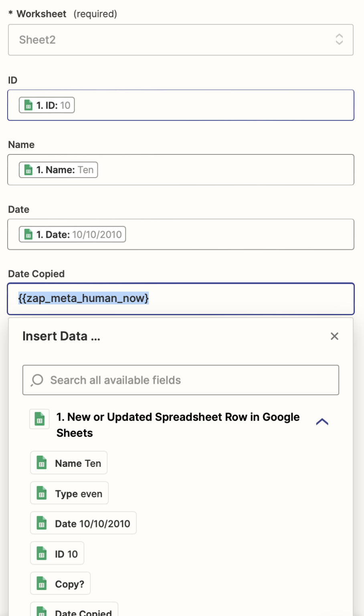The height and width of the screenshot is (616, 364).
Task: Collapse the Google Sheets step chevron
Action: (322, 422)
